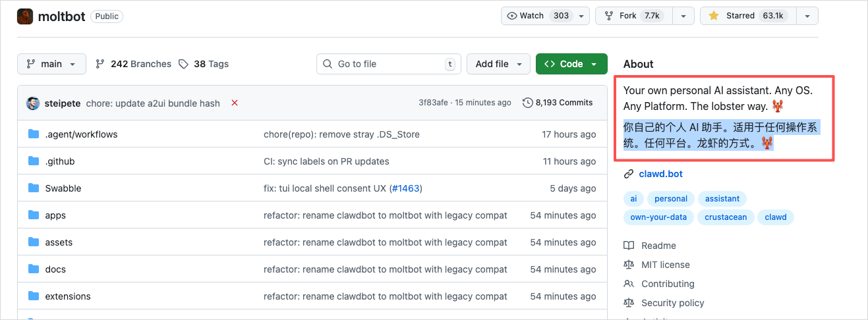Image resolution: width=868 pixels, height=320 pixels.
Task: Click the failed CI status X icon
Action: pyautogui.click(x=235, y=103)
